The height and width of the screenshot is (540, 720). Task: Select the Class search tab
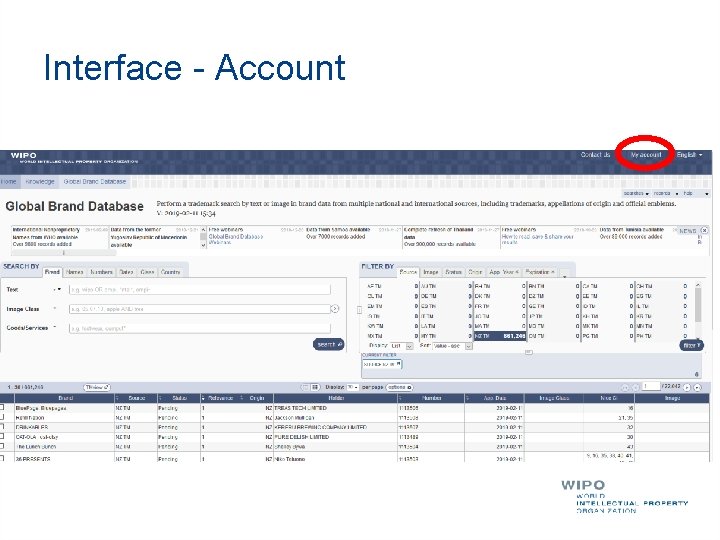[147, 272]
